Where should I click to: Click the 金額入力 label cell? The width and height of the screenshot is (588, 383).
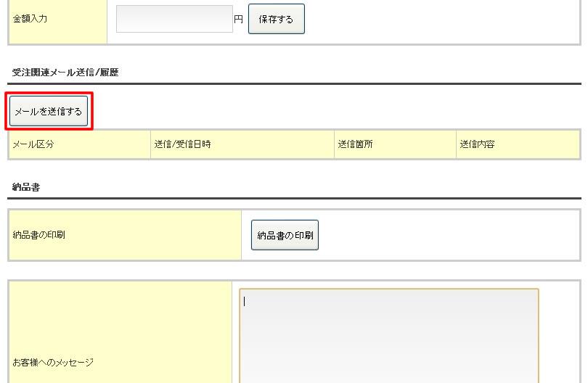click(x=30, y=19)
